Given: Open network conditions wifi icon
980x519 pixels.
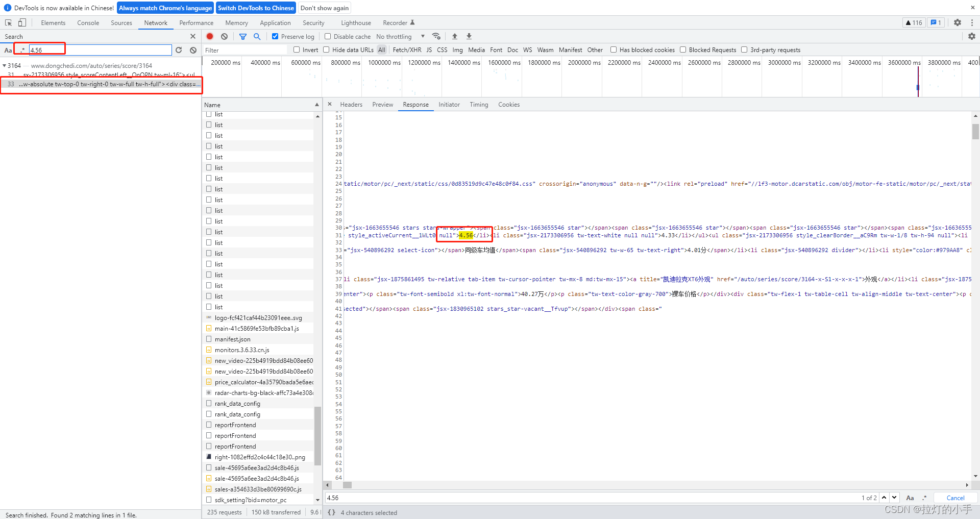Looking at the screenshot, I should click(436, 36).
